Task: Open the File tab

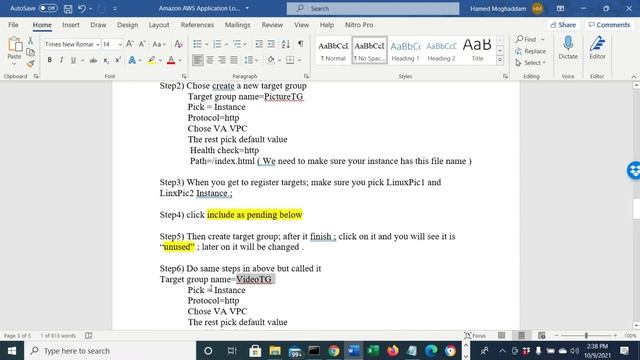Action: [x=13, y=25]
